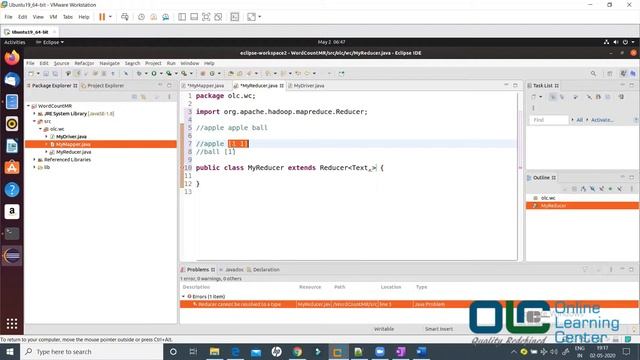This screenshot has height=360, width=640.
Task: Click the VMware pause VM button
Action: click(102, 17)
